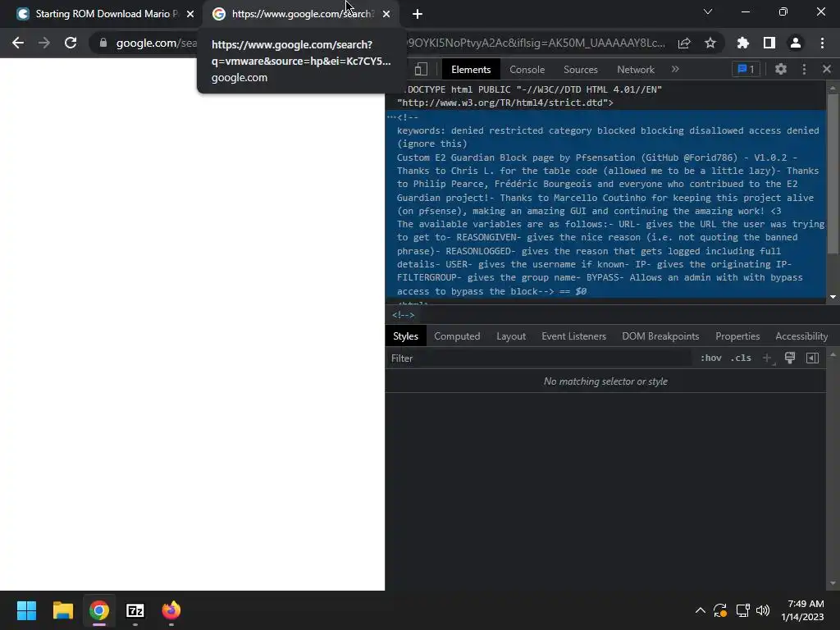Close the Starting ROM Download tab
This screenshot has width=840, height=630.
pyautogui.click(x=190, y=14)
